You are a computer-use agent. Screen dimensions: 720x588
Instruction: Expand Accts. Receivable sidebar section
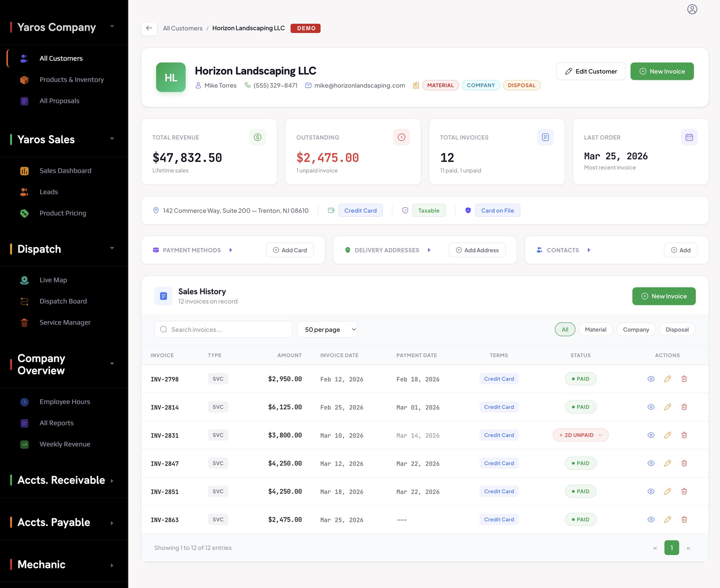click(62, 480)
